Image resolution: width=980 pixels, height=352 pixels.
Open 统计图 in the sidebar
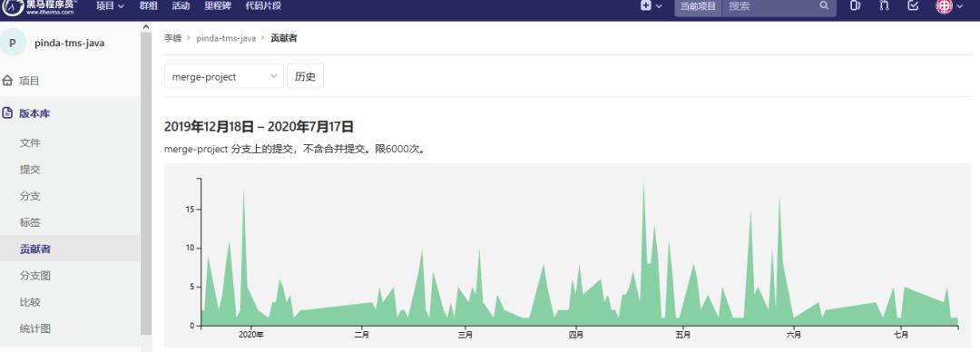(35, 328)
